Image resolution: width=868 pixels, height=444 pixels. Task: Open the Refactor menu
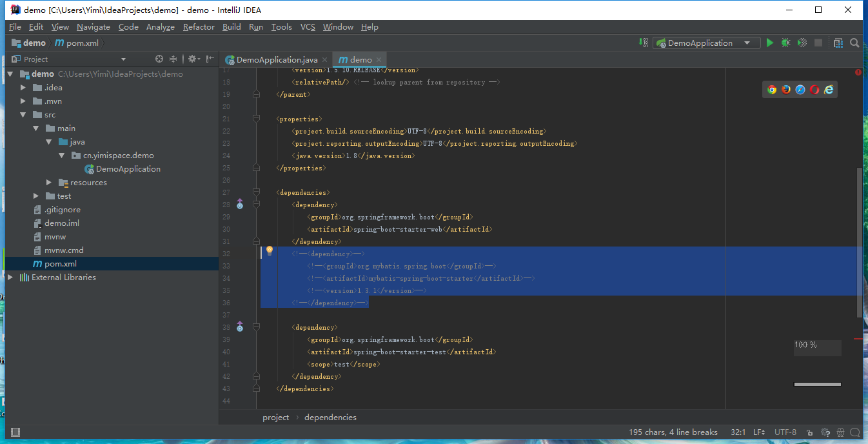click(x=199, y=26)
